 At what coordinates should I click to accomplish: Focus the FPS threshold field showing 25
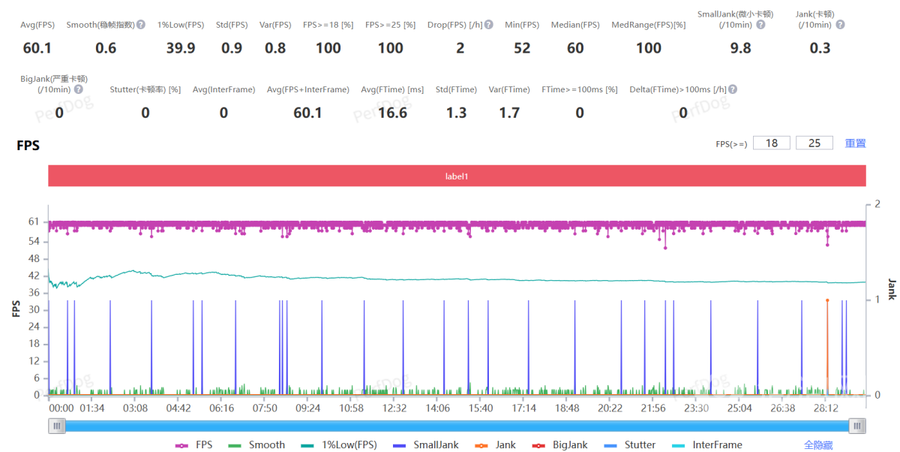coord(814,143)
